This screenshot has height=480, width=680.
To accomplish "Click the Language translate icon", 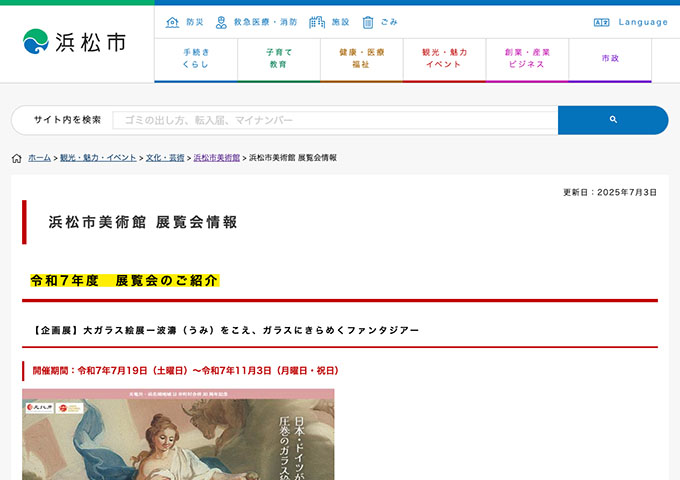I will point(602,22).
